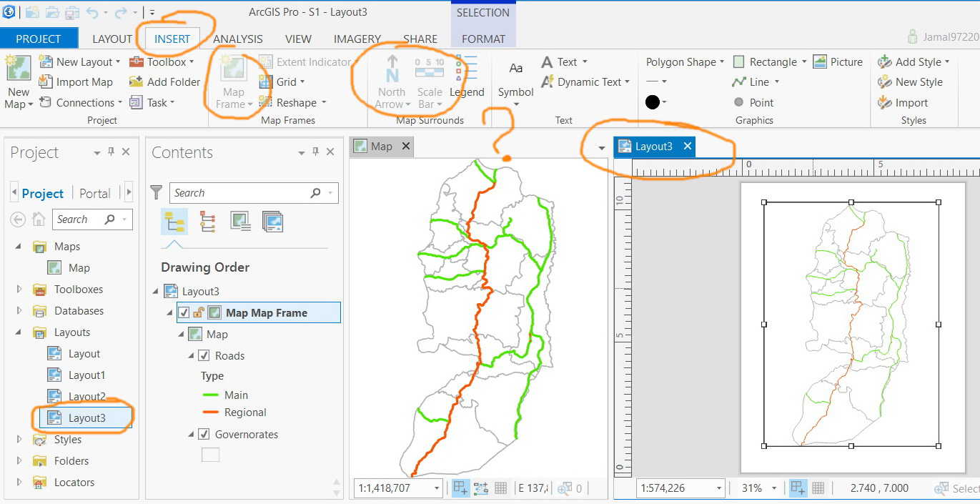Open the black fill color dropdown
The height and width of the screenshot is (504, 980).
coord(664,102)
